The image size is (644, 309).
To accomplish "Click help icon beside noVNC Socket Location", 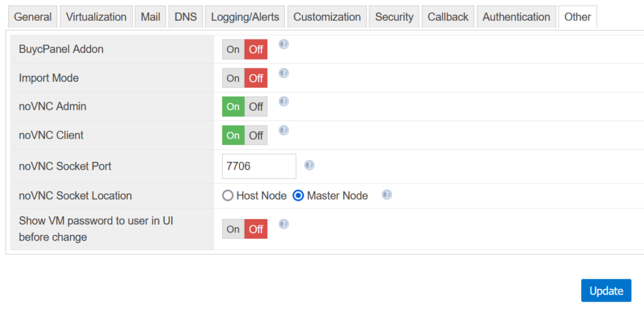I will 387,195.
